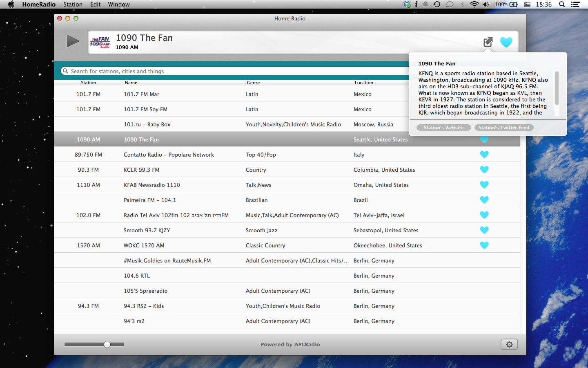
Task: Click the Wi-Fi status icon
Action: [474, 4]
